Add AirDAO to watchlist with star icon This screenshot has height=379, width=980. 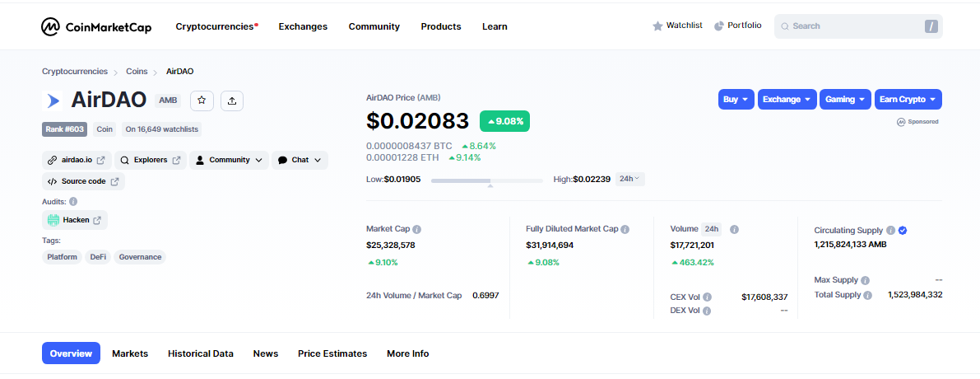coord(202,100)
